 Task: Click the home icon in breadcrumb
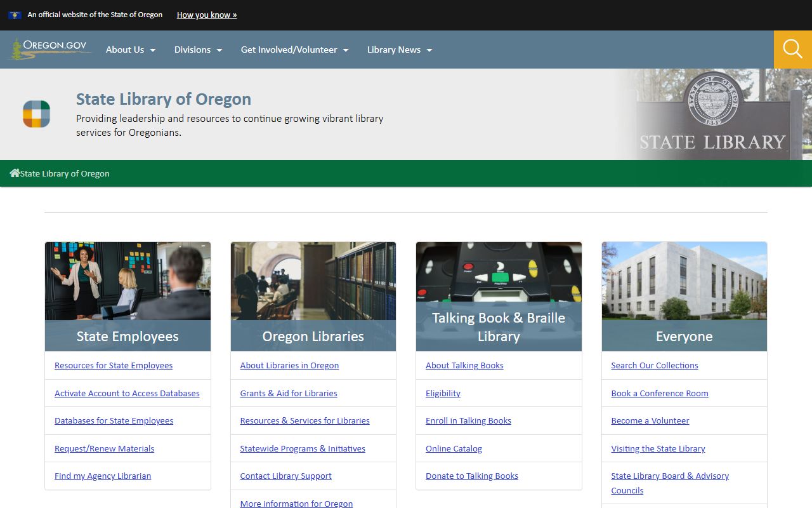tap(15, 173)
